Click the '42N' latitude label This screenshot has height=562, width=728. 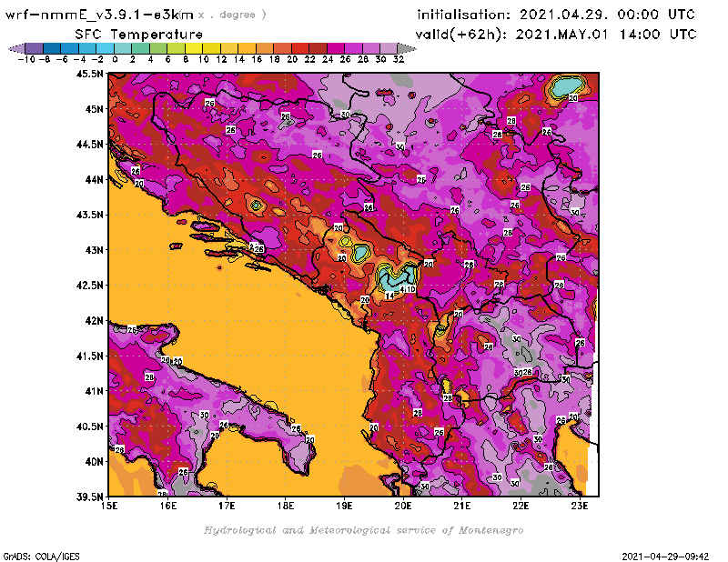click(x=94, y=321)
